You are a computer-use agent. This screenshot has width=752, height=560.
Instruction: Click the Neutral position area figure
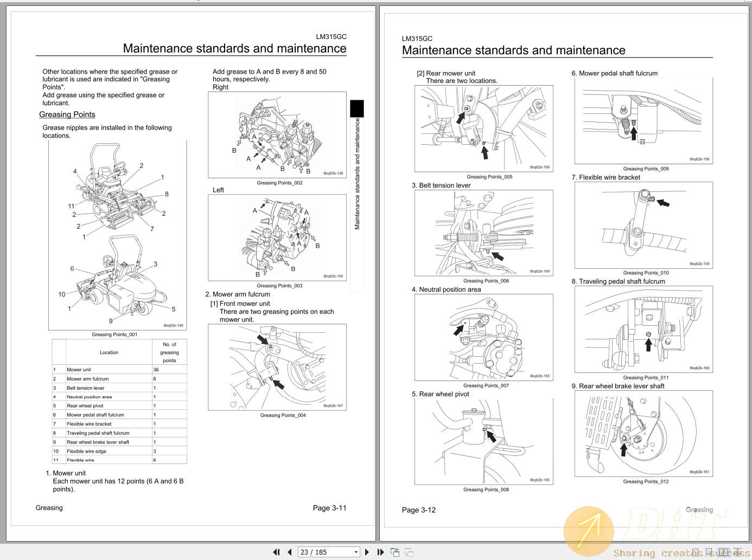tap(483, 337)
